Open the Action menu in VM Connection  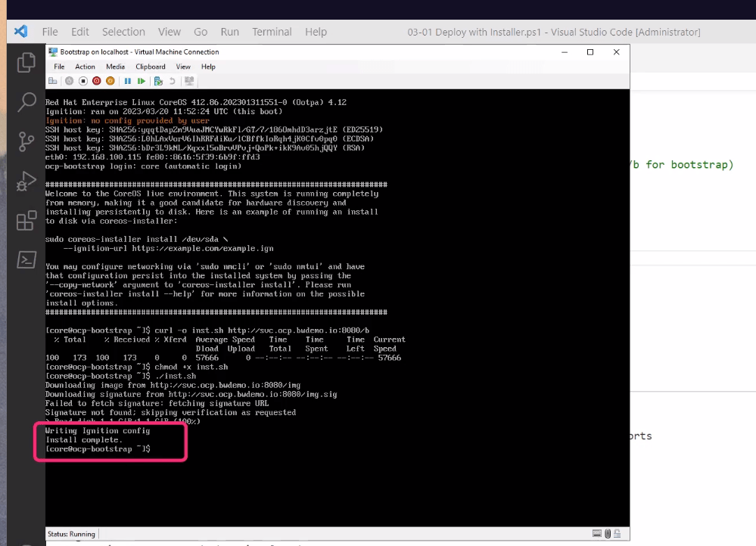pos(85,67)
